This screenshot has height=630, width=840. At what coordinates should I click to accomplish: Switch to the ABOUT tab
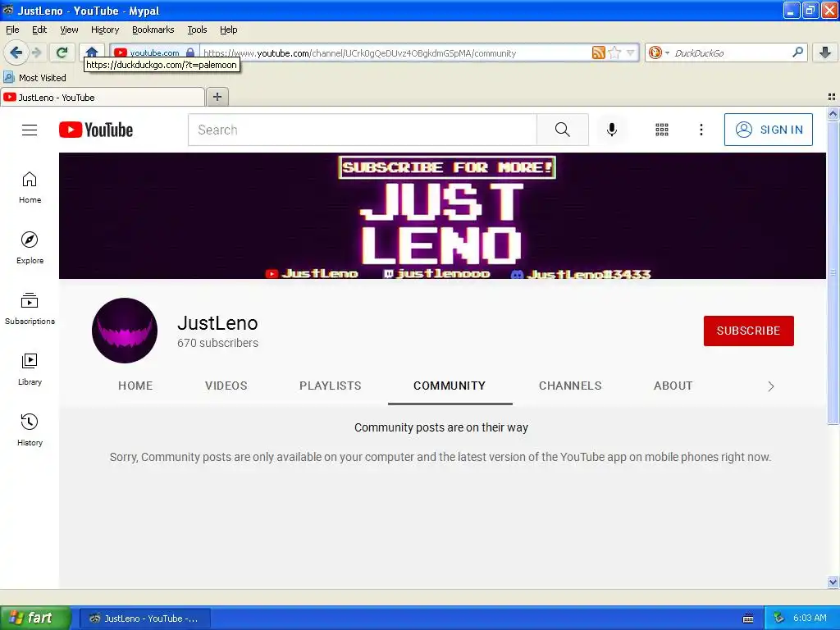(673, 386)
